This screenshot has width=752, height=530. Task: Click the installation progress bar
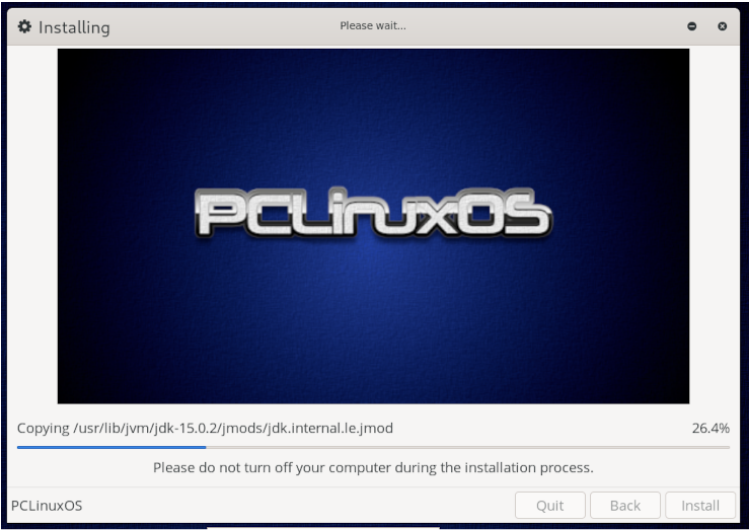coord(373,447)
